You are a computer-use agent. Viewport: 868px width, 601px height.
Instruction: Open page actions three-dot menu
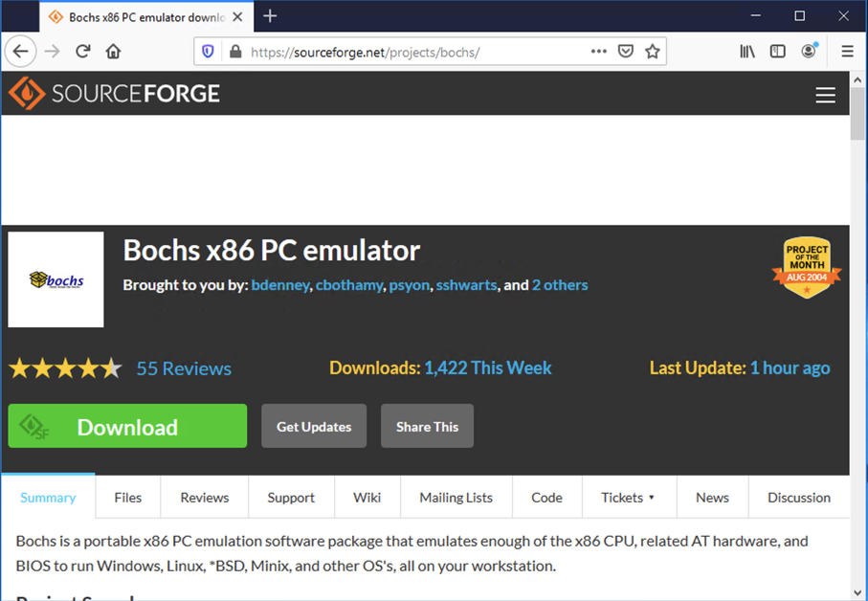598,52
